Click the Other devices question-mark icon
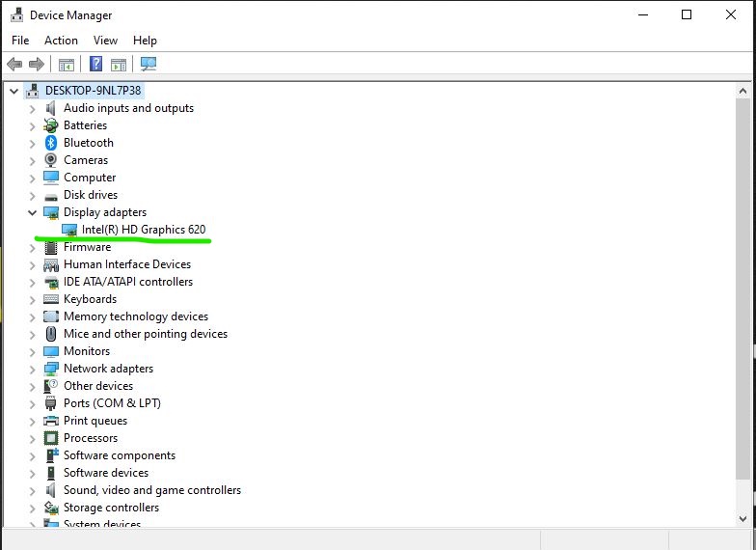The height and width of the screenshot is (550, 756). pyautogui.click(x=50, y=386)
